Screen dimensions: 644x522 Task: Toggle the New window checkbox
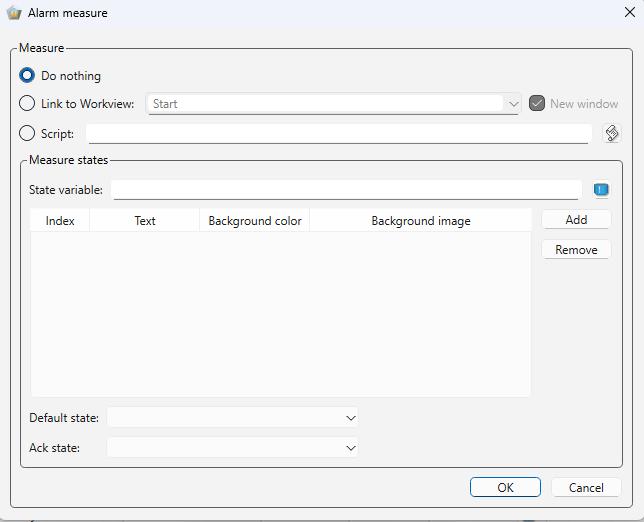(x=537, y=103)
